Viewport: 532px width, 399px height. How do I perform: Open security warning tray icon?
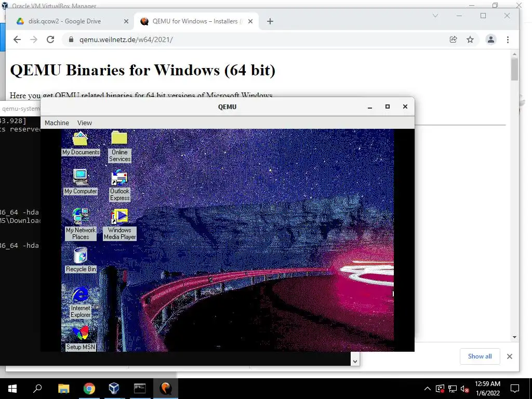click(x=440, y=389)
